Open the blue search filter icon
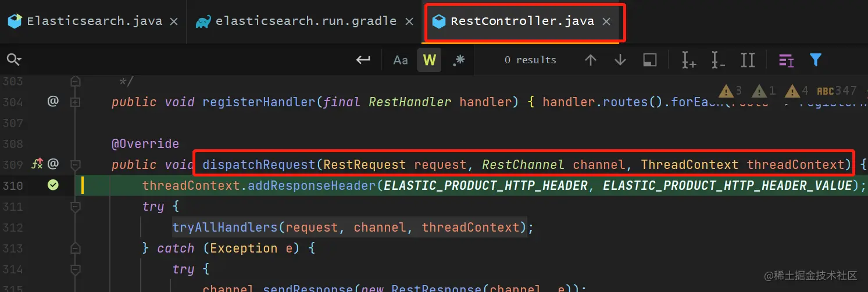The width and height of the screenshot is (868, 292). point(816,60)
